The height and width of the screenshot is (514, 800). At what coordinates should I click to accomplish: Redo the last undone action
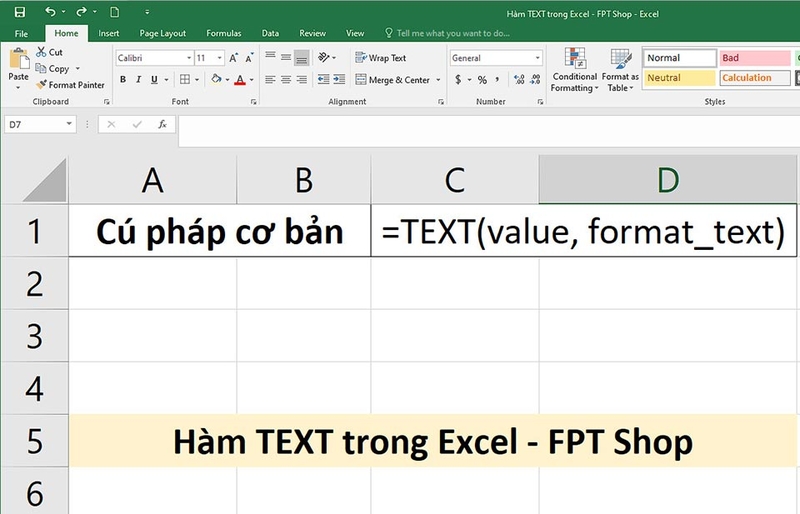(x=81, y=12)
